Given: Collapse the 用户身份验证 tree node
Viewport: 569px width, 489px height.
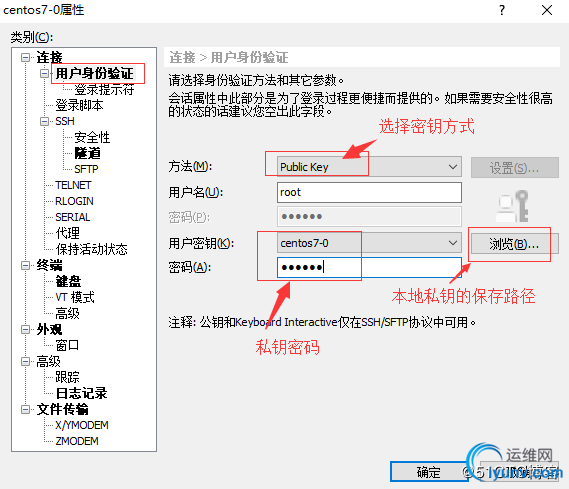Looking at the screenshot, I should [44, 74].
